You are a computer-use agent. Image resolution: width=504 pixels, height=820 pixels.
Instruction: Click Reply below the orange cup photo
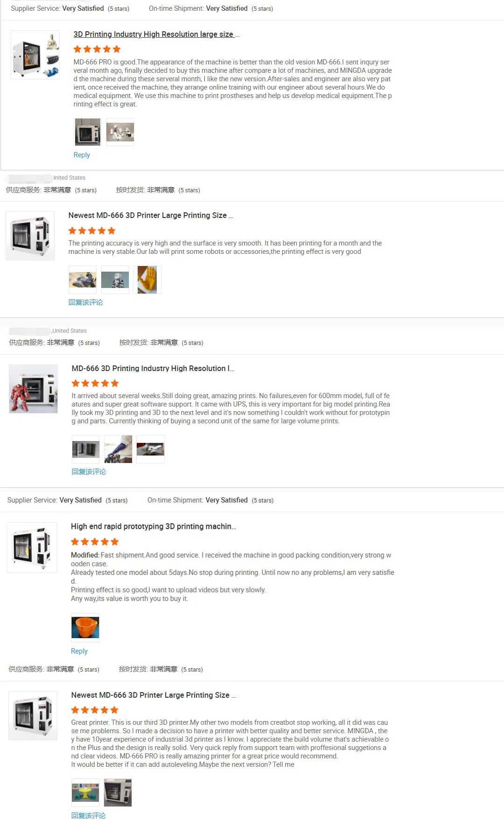[x=79, y=651]
